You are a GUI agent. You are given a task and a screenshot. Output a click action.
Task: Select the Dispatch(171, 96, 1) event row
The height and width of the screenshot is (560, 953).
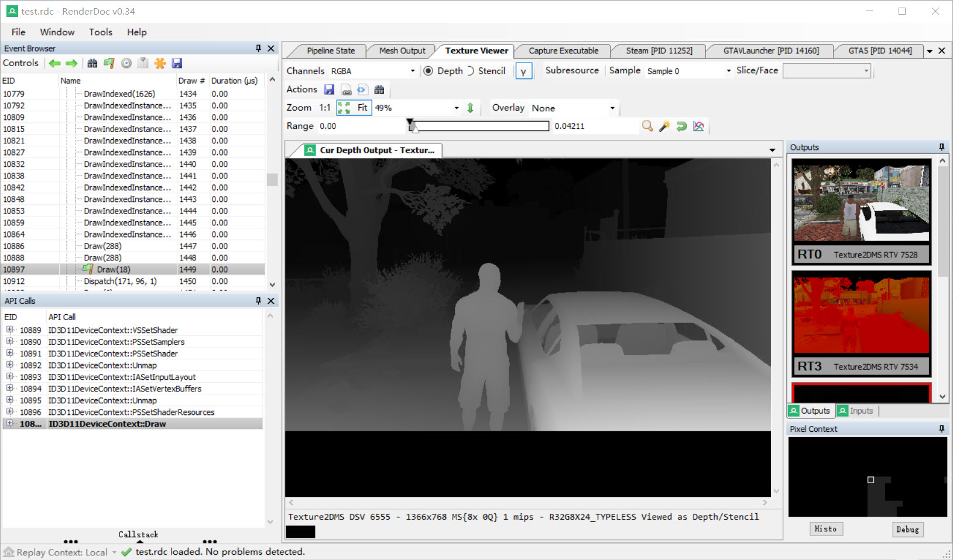133,281
